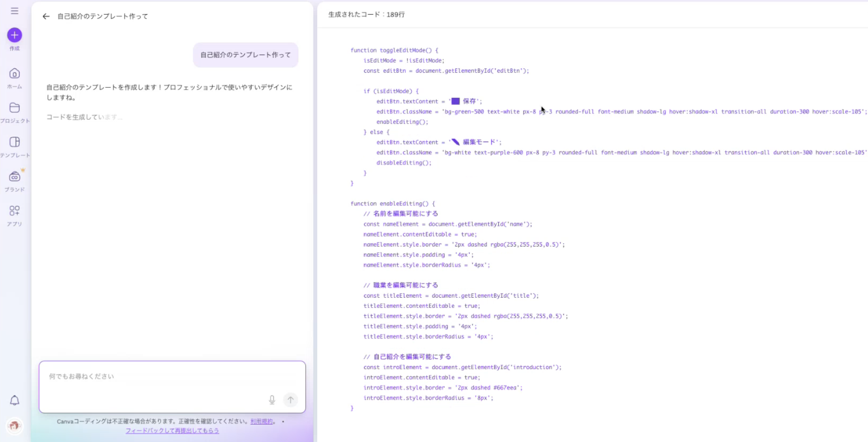Click 'function enableEditing() {' code line

point(393,204)
